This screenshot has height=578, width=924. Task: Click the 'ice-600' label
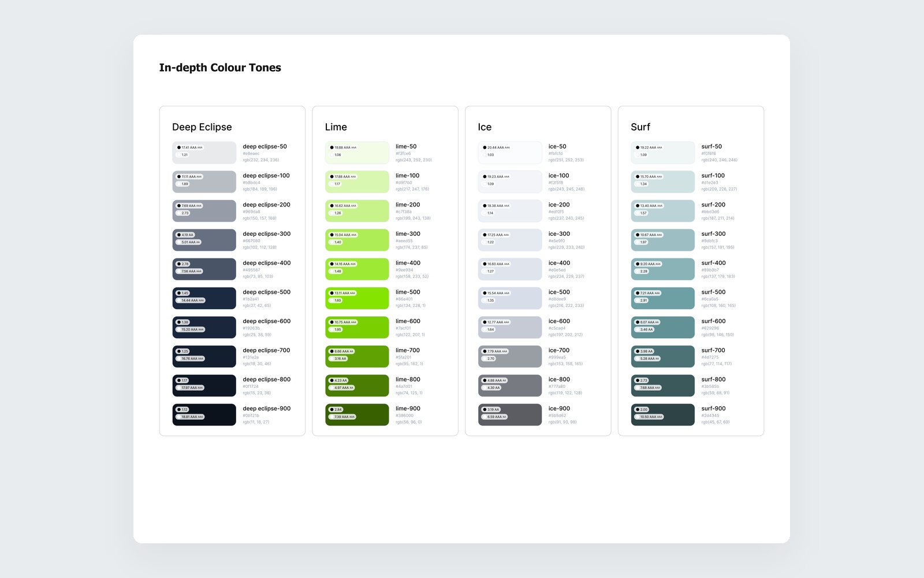tap(559, 321)
